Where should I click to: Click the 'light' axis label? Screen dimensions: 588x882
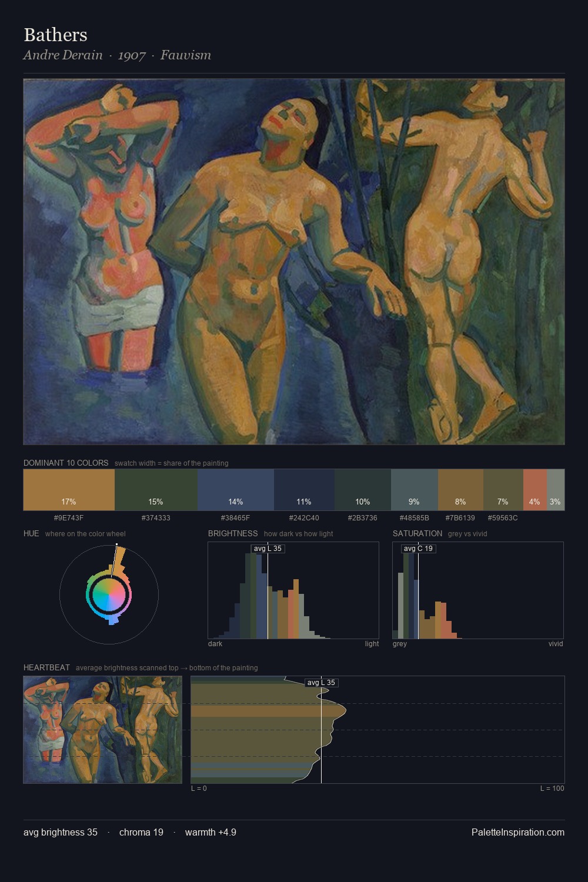coord(372,644)
